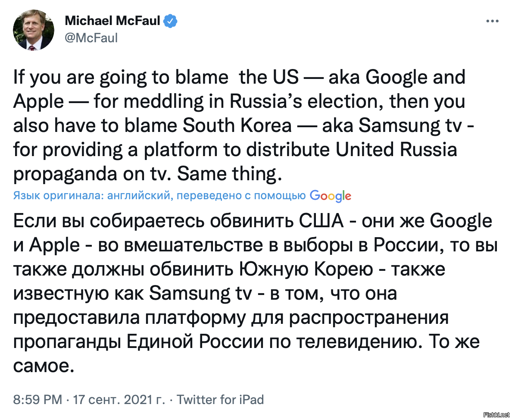Click 'South Korea' in the English tweet
The height and width of the screenshot is (420, 512).
237,125
